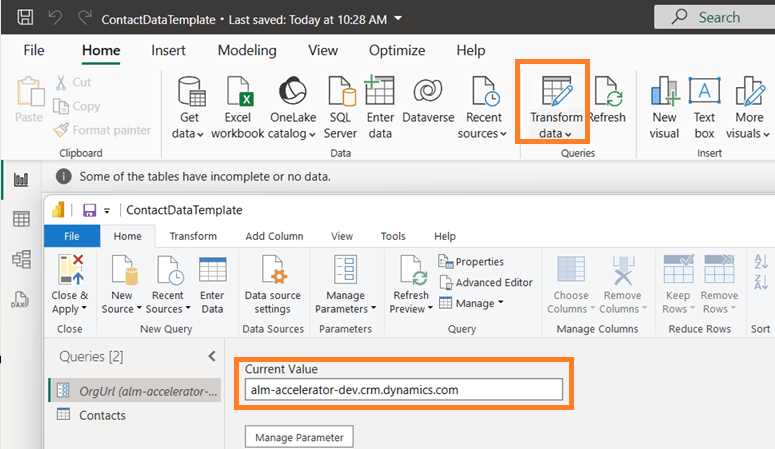Switch to Table view in left sidebar
775x449 pixels.
click(20, 219)
